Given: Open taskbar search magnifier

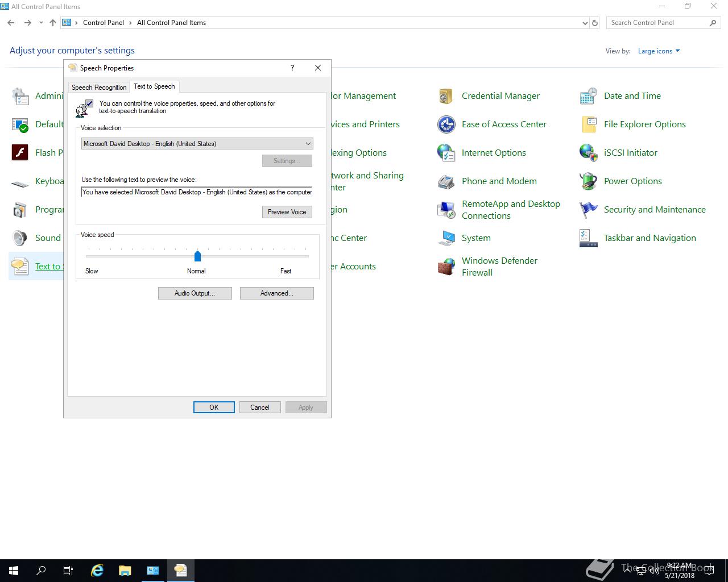Looking at the screenshot, I should coord(41,571).
